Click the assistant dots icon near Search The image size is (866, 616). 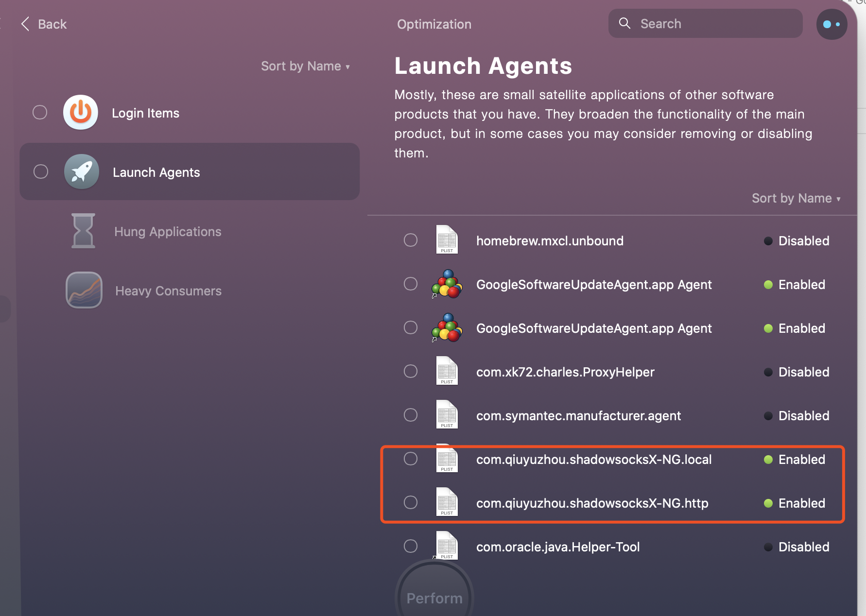[831, 24]
